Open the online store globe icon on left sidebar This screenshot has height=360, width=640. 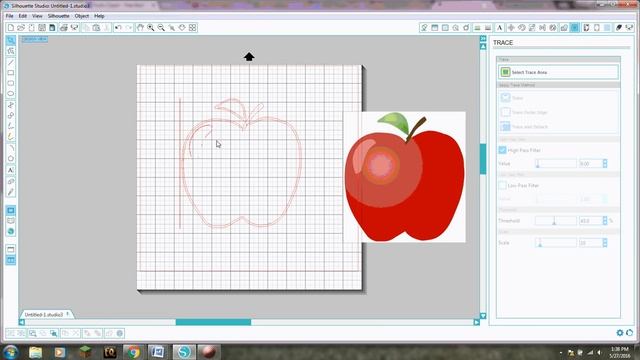pyautogui.click(x=11, y=231)
